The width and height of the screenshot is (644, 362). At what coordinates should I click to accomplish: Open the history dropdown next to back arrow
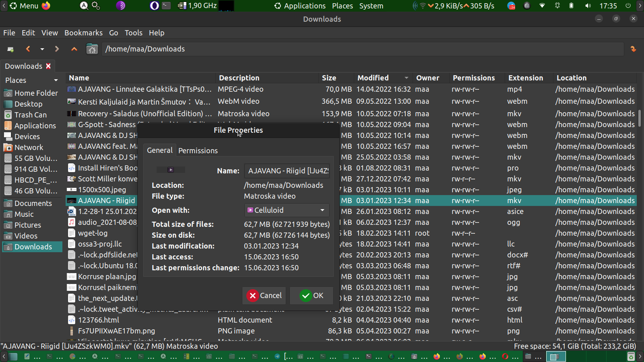tap(42, 49)
